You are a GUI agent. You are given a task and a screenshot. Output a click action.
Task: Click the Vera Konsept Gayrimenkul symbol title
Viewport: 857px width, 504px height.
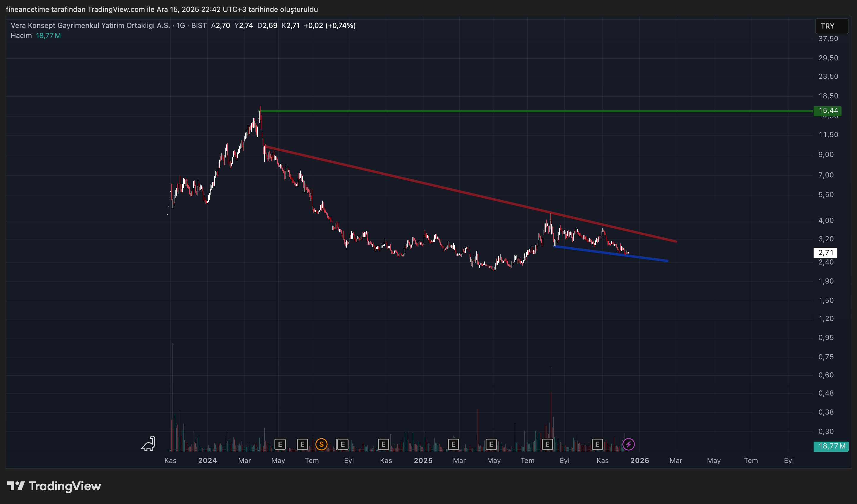tap(90, 26)
